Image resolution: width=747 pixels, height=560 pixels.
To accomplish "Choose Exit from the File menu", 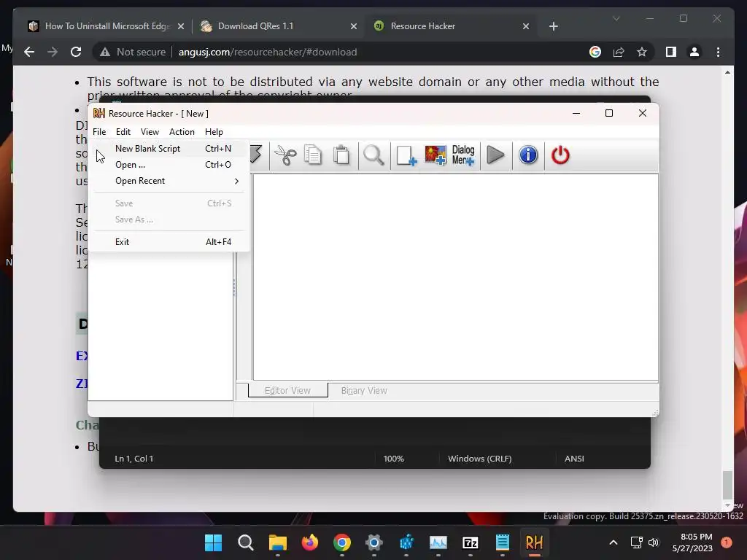I will (x=169, y=242).
